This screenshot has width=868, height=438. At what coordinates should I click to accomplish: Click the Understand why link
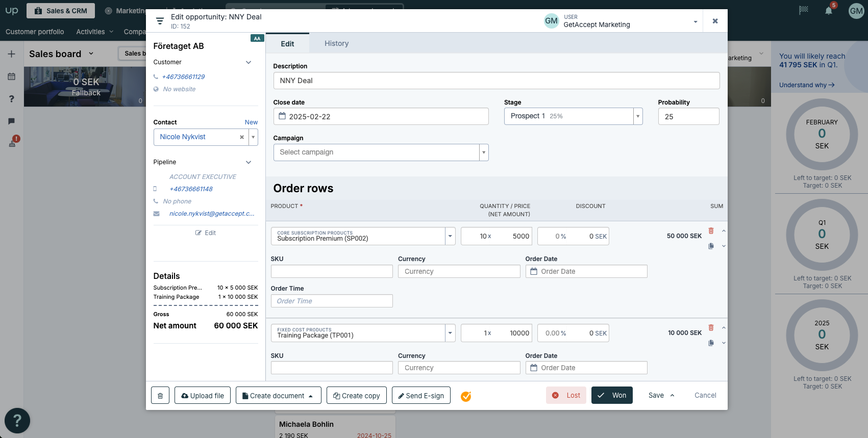point(806,85)
